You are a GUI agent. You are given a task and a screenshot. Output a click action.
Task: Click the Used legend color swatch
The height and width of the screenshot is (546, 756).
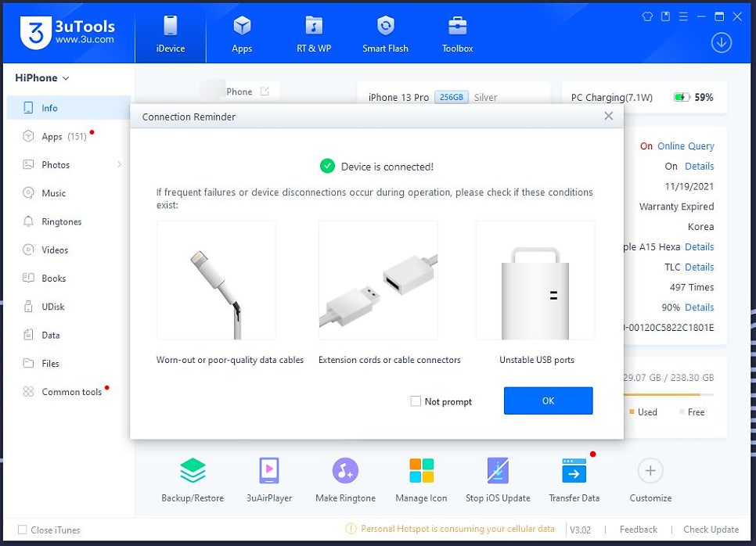pyautogui.click(x=632, y=411)
